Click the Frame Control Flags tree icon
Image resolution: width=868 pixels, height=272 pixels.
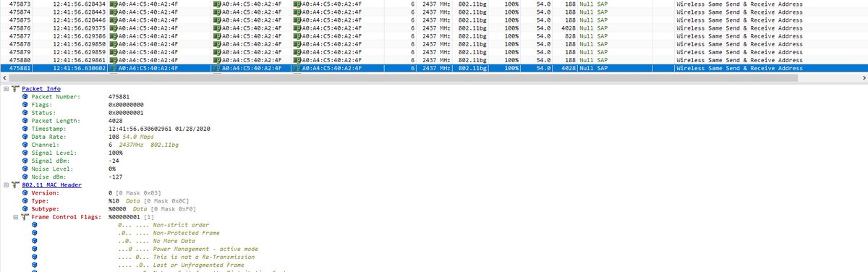click(x=25, y=217)
